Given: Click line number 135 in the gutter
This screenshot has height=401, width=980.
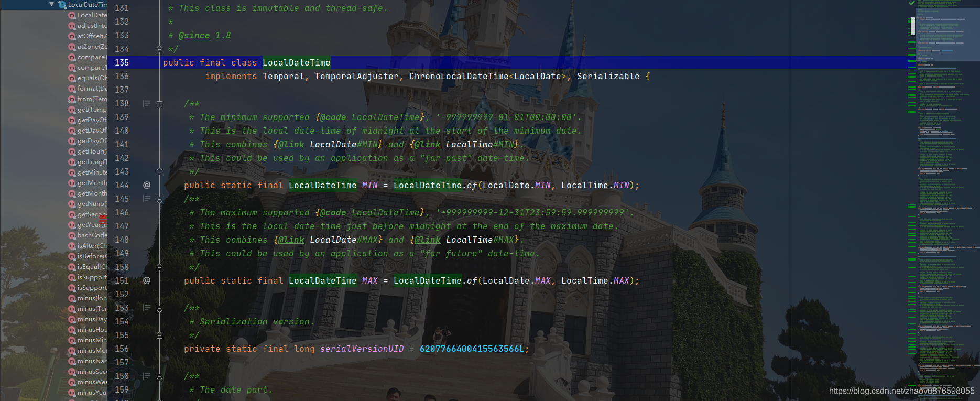Looking at the screenshot, I should (x=122, y=62).
